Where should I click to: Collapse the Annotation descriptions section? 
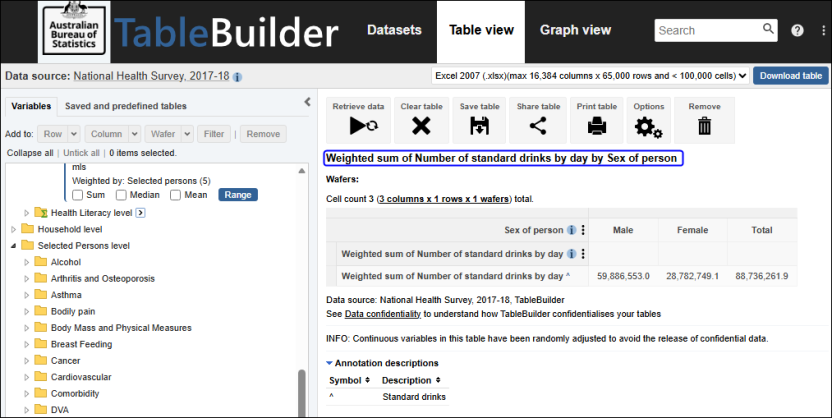329,363
